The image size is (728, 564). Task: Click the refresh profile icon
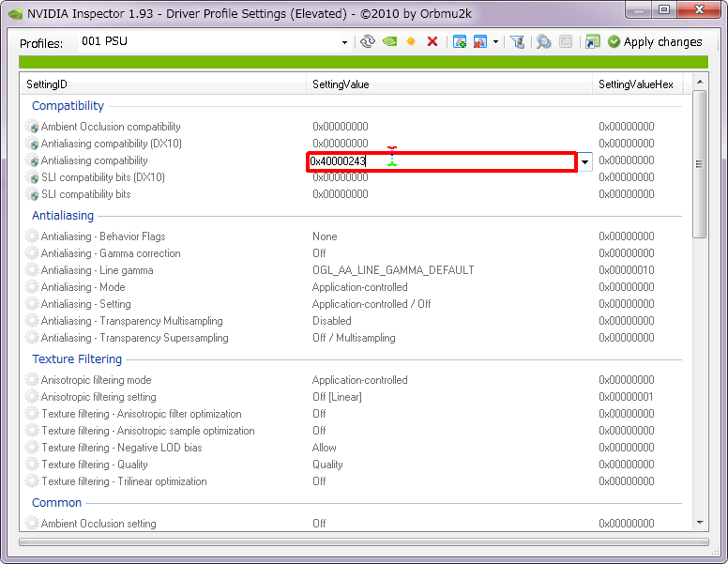(367, 42)
